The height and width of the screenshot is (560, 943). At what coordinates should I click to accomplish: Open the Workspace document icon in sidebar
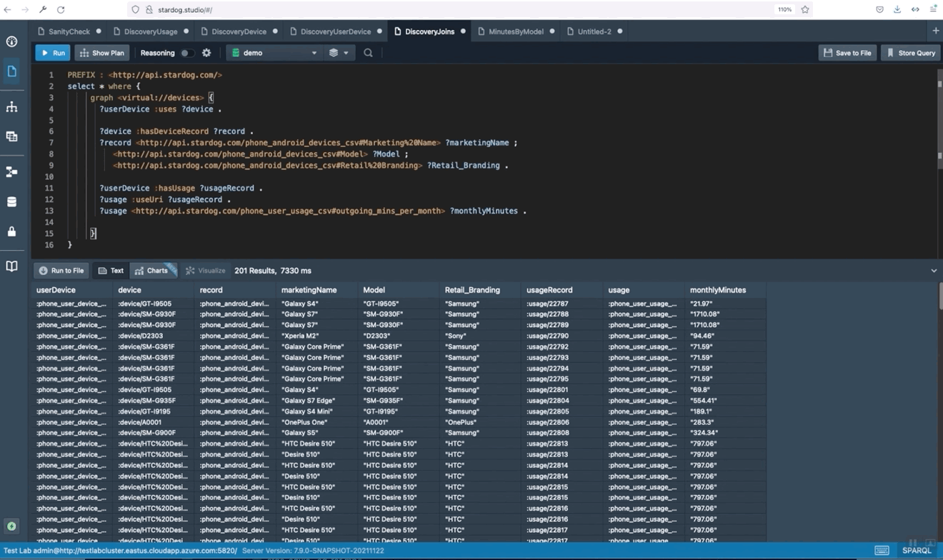(11, 71)
